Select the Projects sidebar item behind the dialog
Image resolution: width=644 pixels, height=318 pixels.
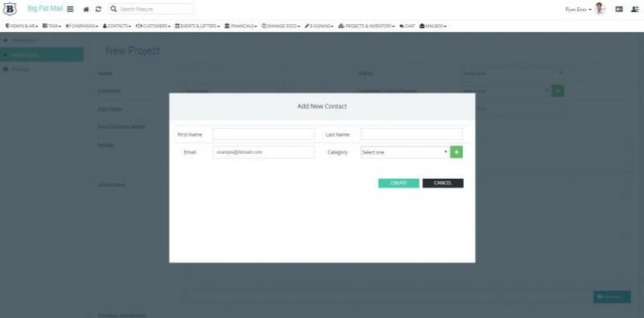pyautogui.click(x=42, y=69)
